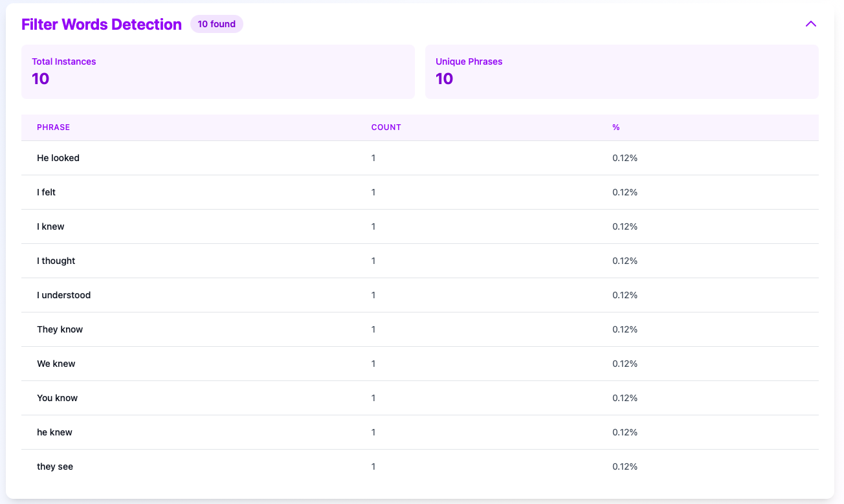Sort by the % column header
The width and height of the screenshot is (844, 504).
tap(616, 127)
